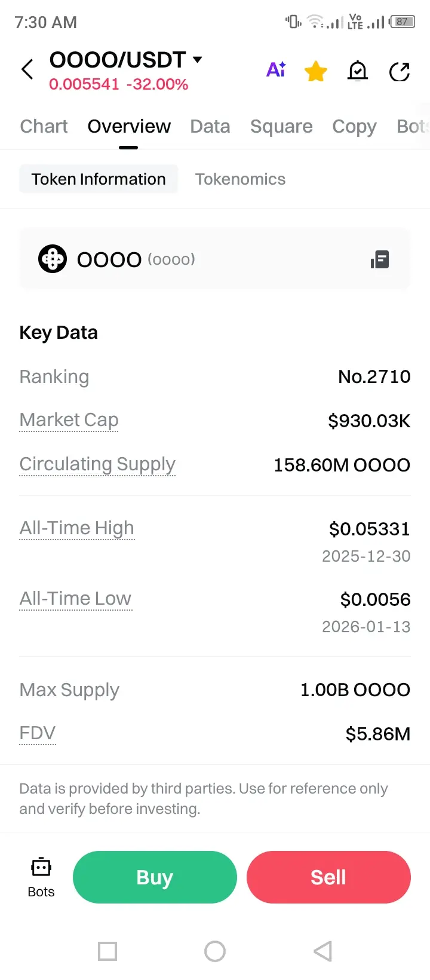Select the Token Information pill
Viewport: 430px width, 980px height.
pos(99,179)
